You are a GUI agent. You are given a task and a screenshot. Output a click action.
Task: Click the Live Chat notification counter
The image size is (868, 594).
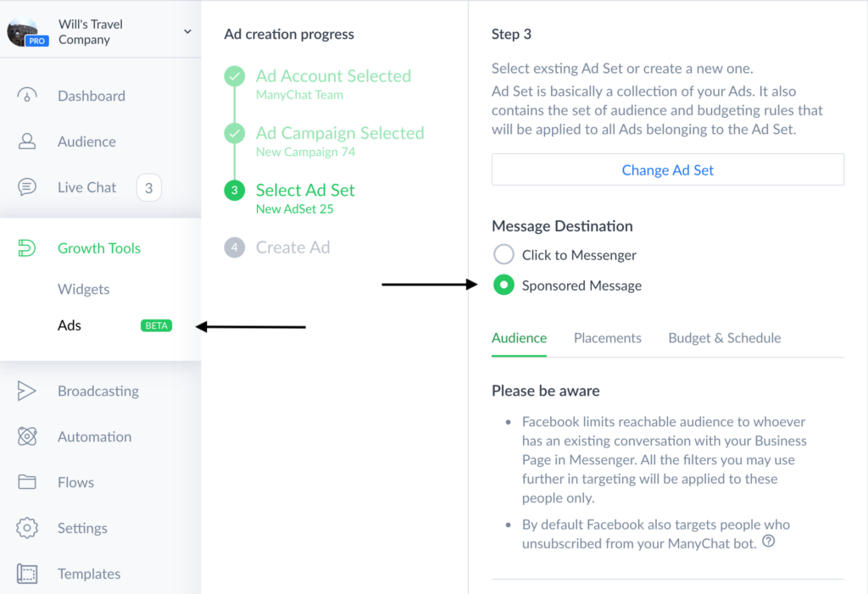[149, 186]
